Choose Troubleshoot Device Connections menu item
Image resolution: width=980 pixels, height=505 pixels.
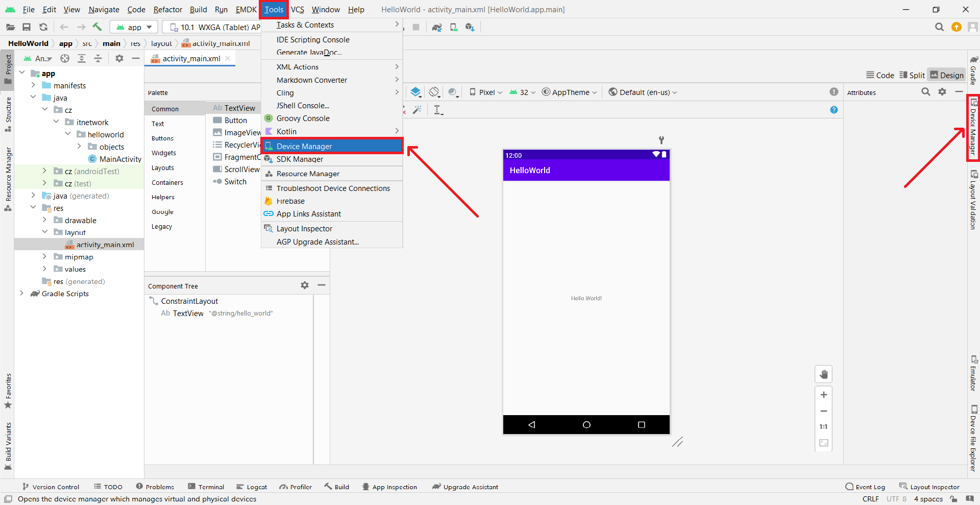click(332, 188)
